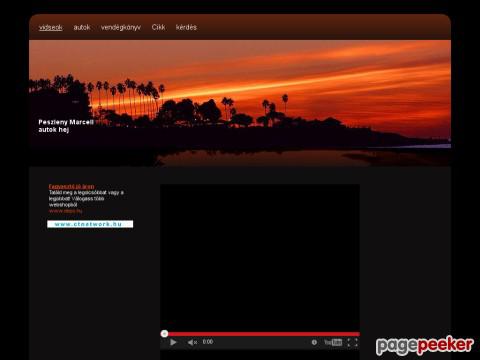Click the sunset palm trees header image
480x360 pixels.
tap(240, 102)
